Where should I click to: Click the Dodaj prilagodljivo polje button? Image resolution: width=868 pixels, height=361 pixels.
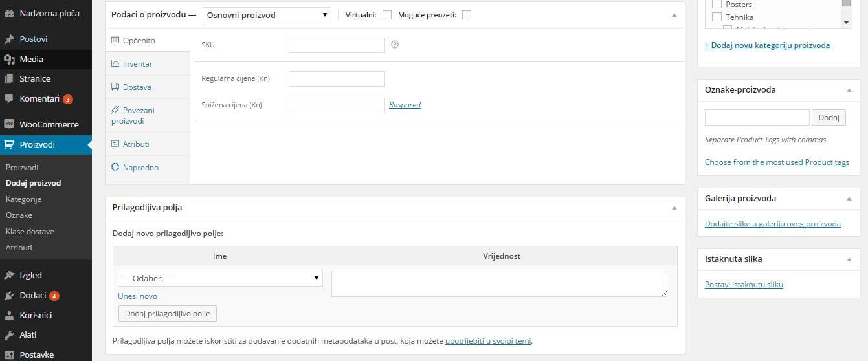tap(168, 314)
